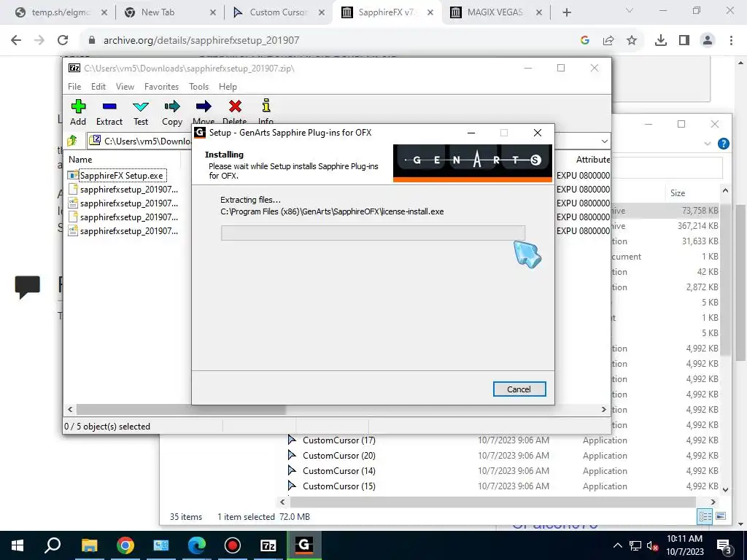Click the Size column header in Explorer
Image resolution: width=747 pixels, height=560 pixels.
tap(678, 192)
